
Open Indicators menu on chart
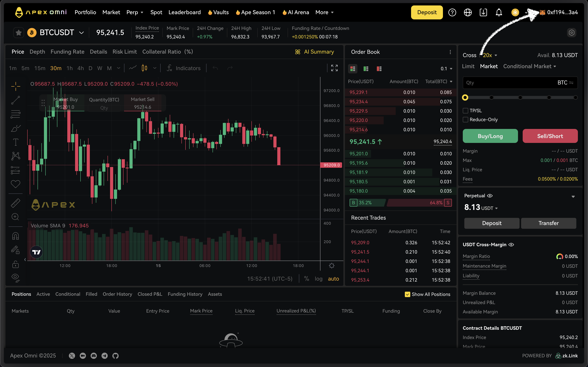[184, 68]
